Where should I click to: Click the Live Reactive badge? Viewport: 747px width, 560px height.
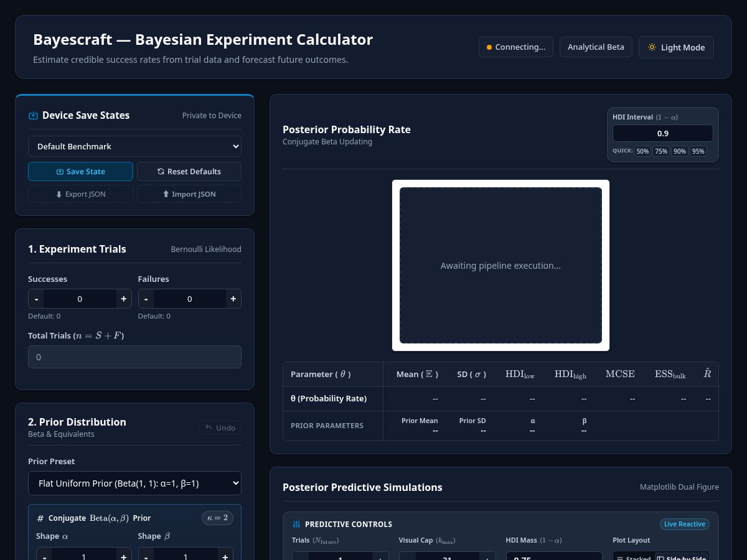coord(684,524)
